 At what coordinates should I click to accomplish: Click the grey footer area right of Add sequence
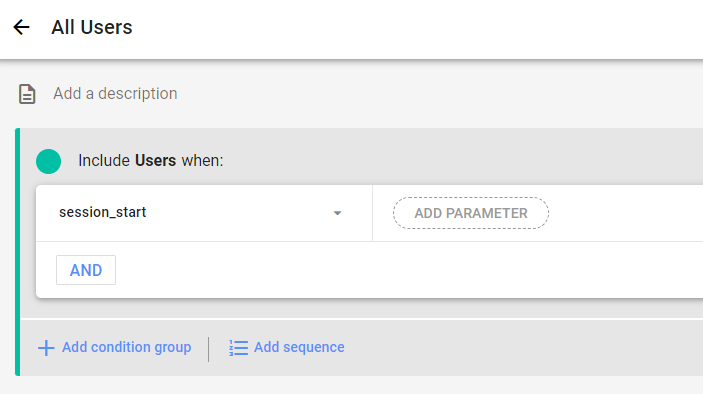(524, 347)
